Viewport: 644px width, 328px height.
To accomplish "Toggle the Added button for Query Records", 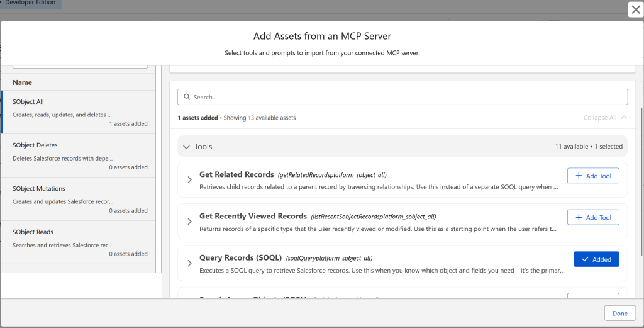I will coord(596,259).
